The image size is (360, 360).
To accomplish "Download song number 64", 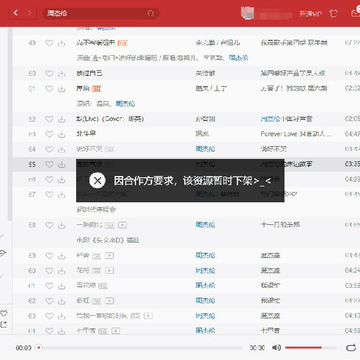I will coord(62,331).
